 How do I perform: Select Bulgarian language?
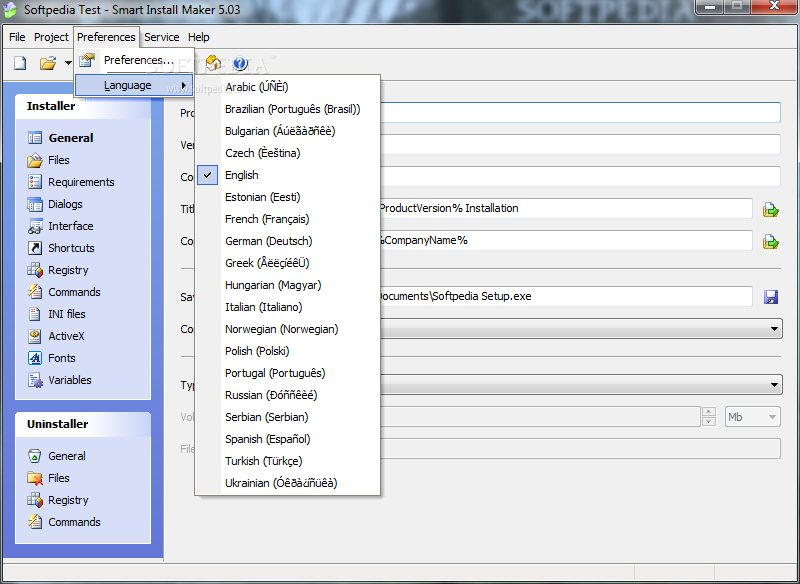pos(288,131)
